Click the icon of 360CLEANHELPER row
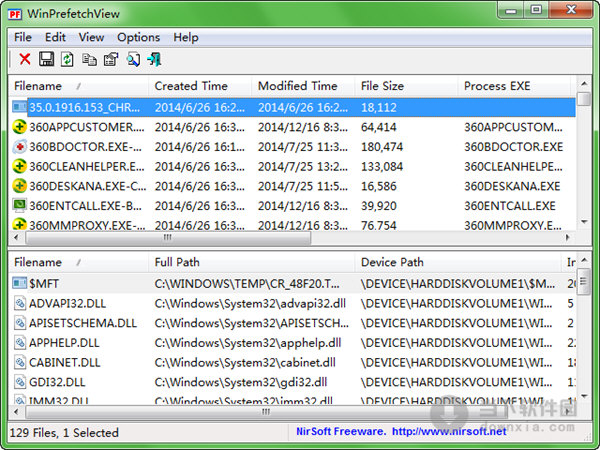The height and width of the screenshot is (450, 600). click(x=19, y=166)
